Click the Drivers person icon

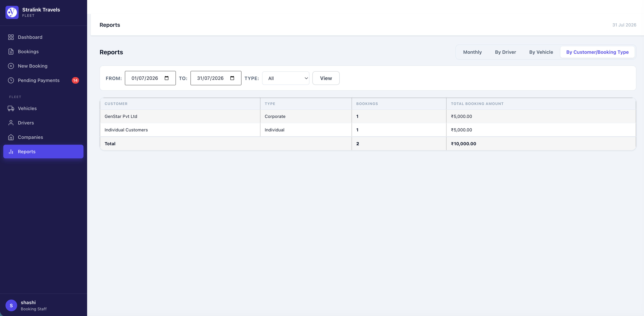[x=11, y=123]
